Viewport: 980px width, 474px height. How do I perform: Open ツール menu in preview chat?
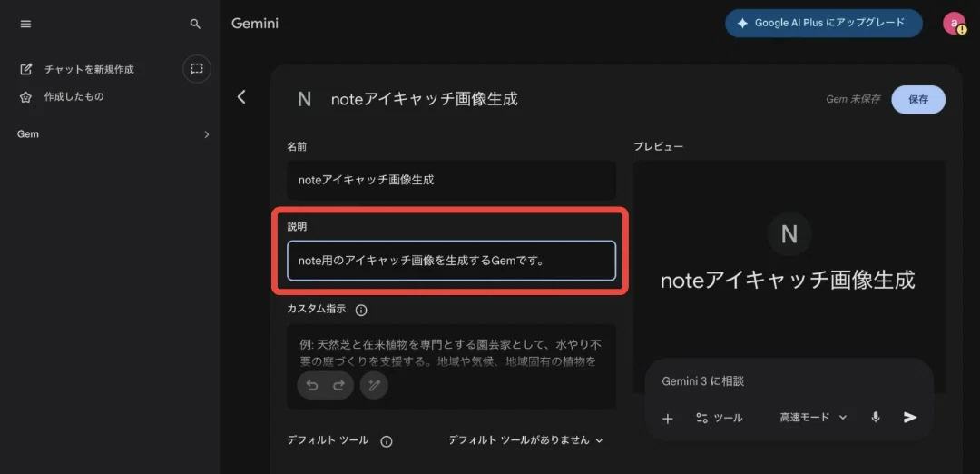click(x=719, y=419)
